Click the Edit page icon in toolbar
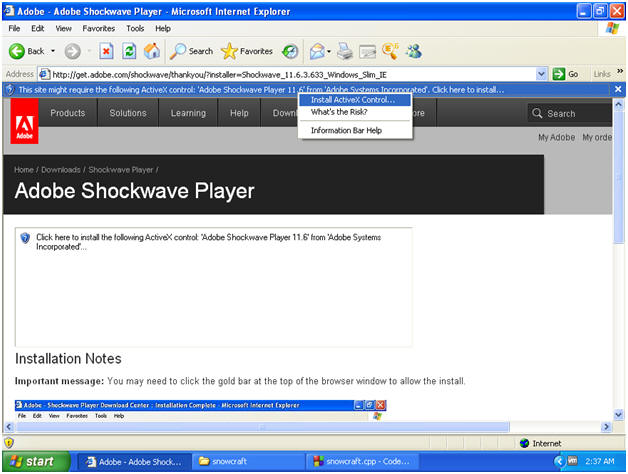This screenshot has width=628, height=474. point(367,51)
